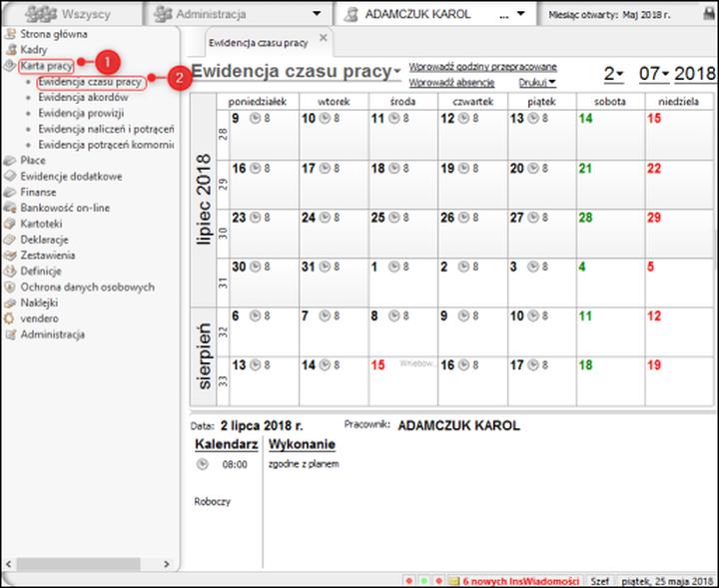The height and width of the screenshot is (588, 719).
Task: Open the Administracja dropdown arrow in top bar
Action: click(317, 15)
